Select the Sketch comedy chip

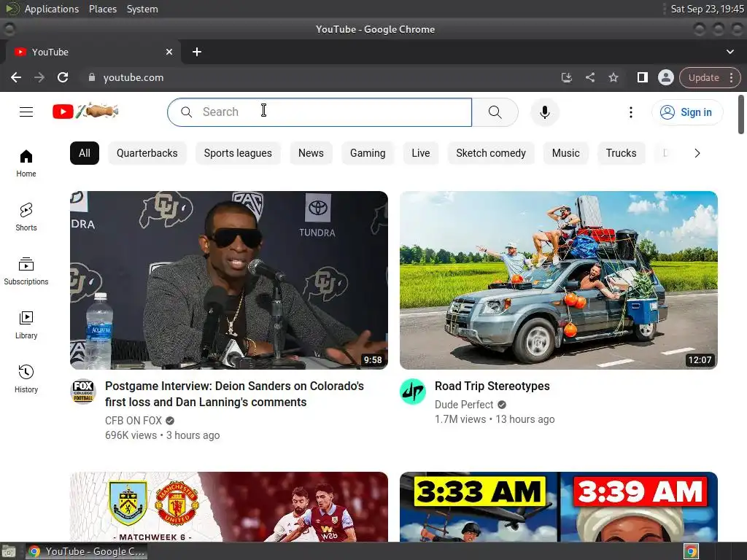(x=491, y=153)
